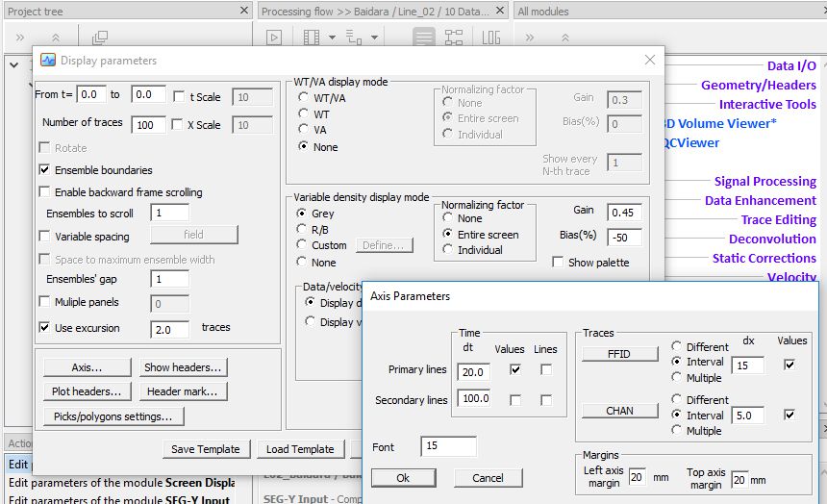Click Load Template button
Image resolution: width=827 pixels, height=504 pixels.
coord(301,449)
